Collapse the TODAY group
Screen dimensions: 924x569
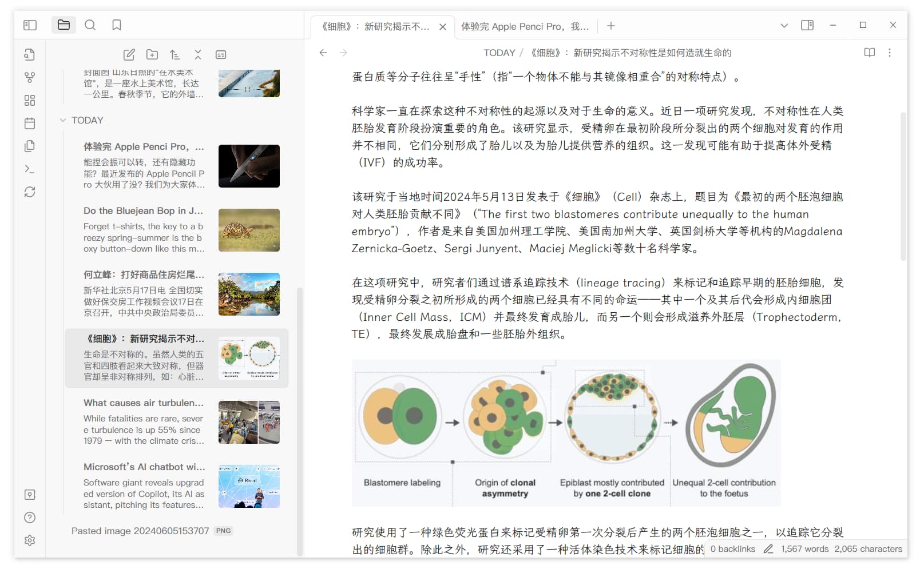(x=63, y=120)
